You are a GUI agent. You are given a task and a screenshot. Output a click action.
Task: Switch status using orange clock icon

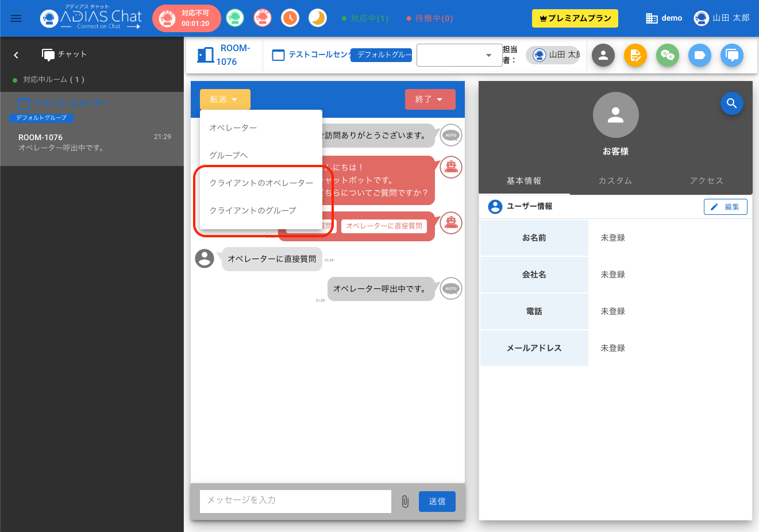coord(290,18)
